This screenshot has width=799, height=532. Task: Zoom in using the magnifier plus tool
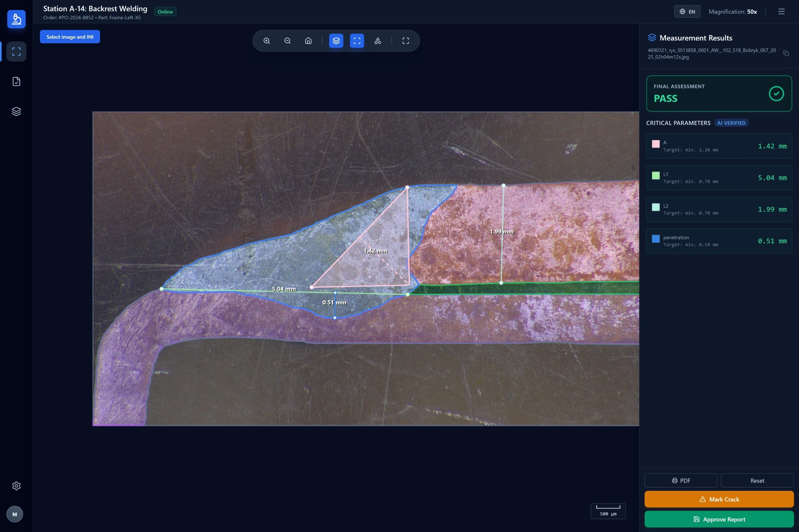point(266,40)
